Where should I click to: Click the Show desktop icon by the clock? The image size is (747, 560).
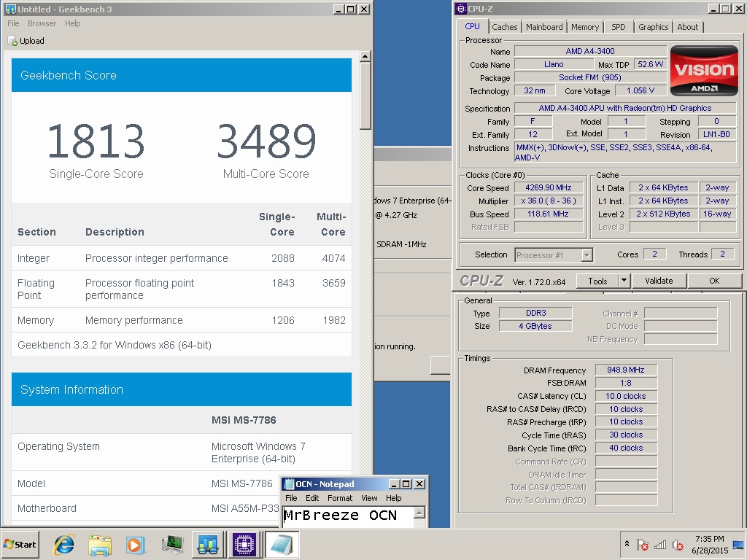pos(739,544)
